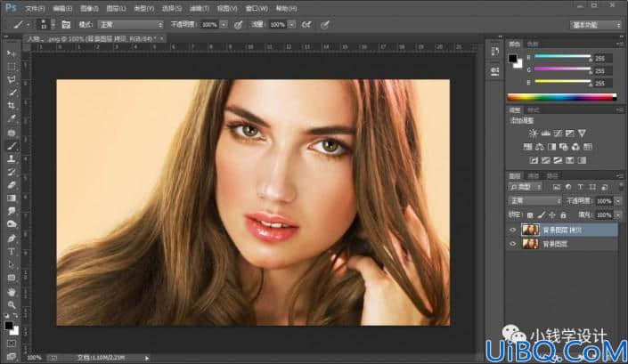
Task: Toggle lock all layer lock icon
Action: [564, 215]
